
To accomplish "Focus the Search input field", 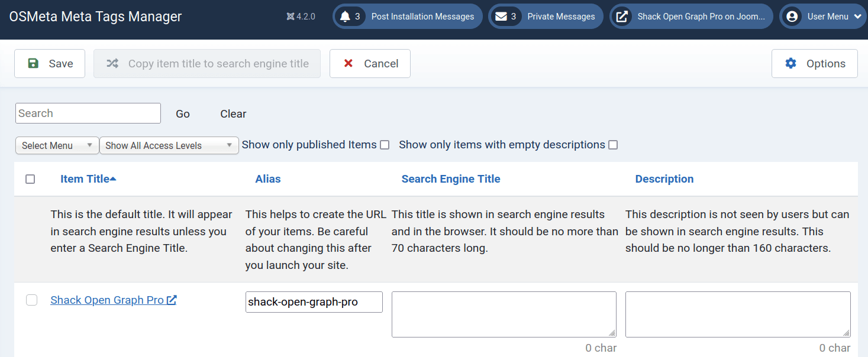I will 88,113.
